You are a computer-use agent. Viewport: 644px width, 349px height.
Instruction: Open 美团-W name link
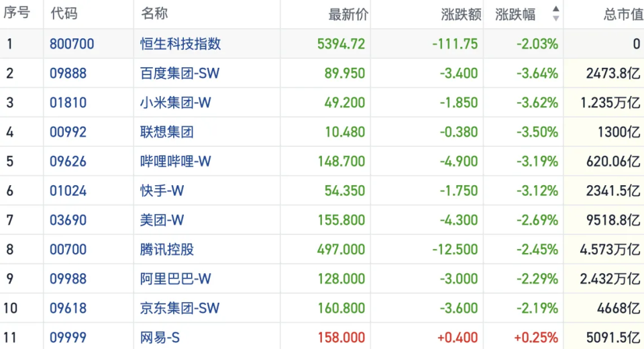coord(162,220)
